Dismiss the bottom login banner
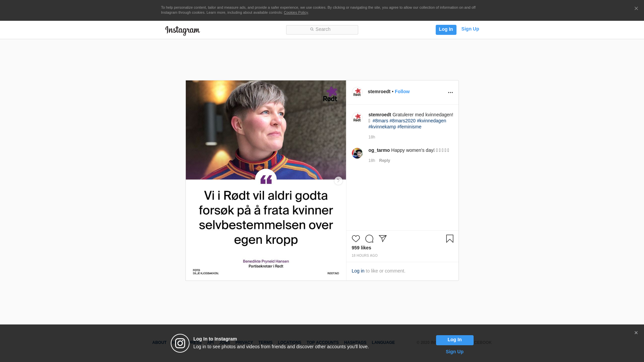 [x=636, y=333]
